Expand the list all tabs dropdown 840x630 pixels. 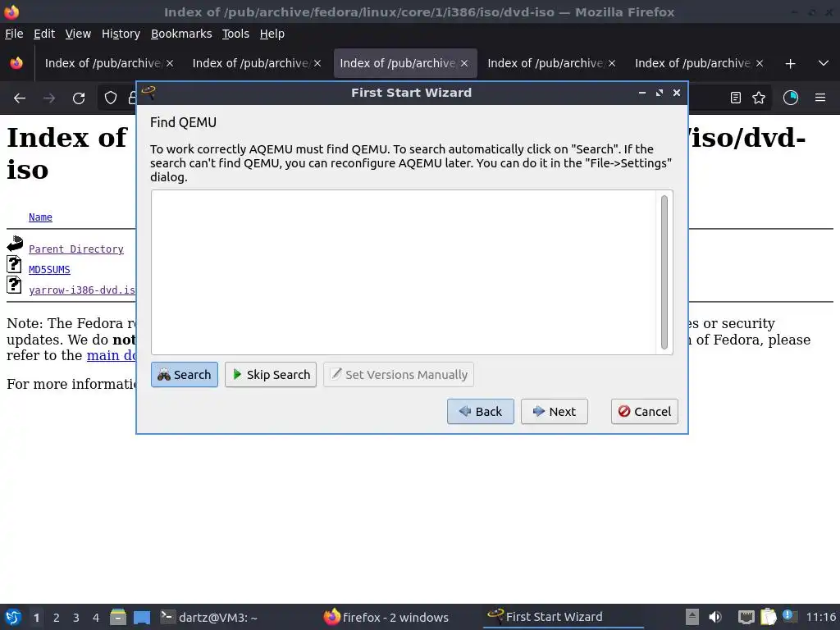(824, 63)
